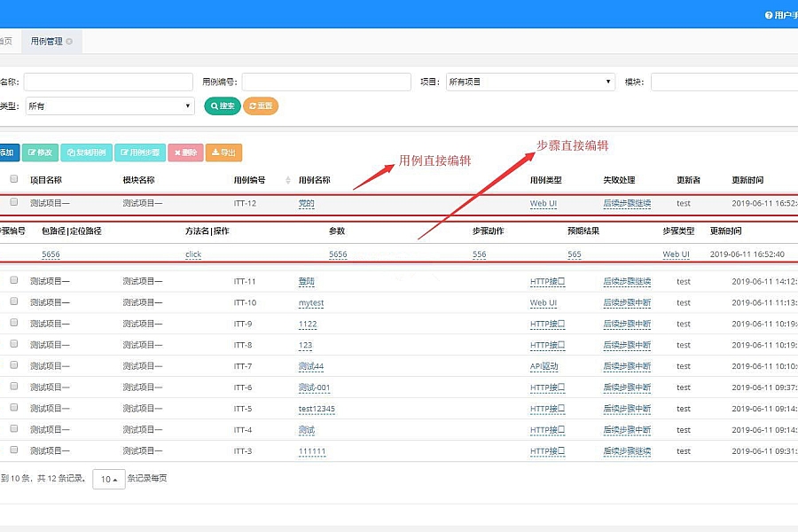Click the step action link click
The image size is (798, 532).
[193, 254]
